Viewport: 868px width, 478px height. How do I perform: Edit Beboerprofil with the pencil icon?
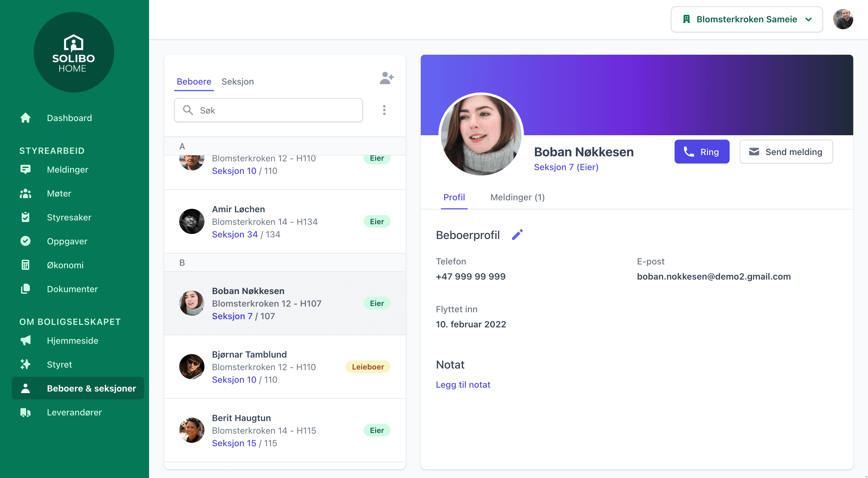pos(517,235)
